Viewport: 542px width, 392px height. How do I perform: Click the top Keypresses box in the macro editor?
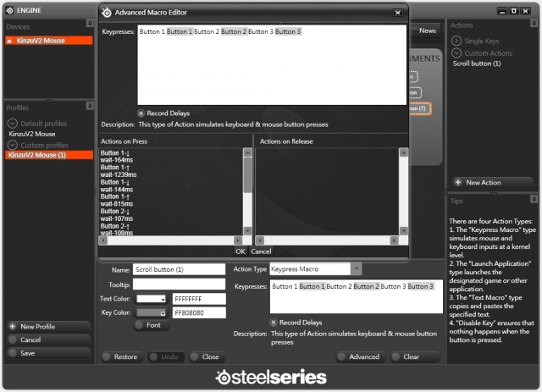click(x=272, y=65)
